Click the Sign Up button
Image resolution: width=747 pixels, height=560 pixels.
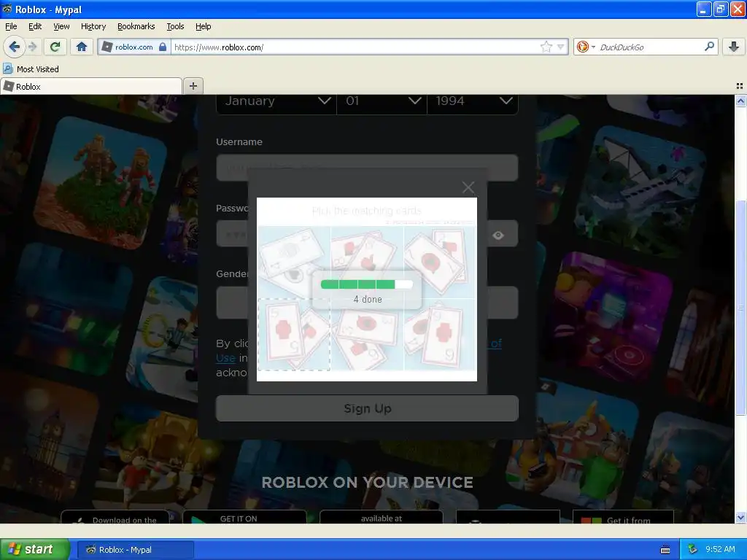tap(368, 408)
